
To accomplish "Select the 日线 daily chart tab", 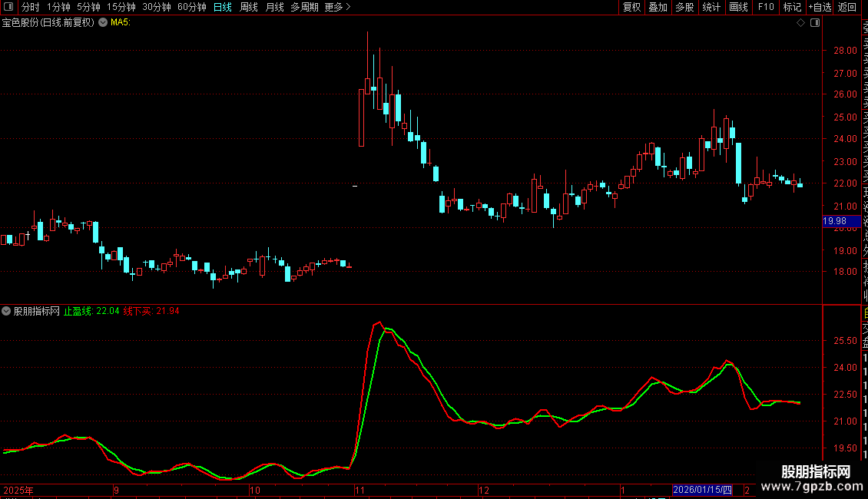I will [x=223, y=7].
